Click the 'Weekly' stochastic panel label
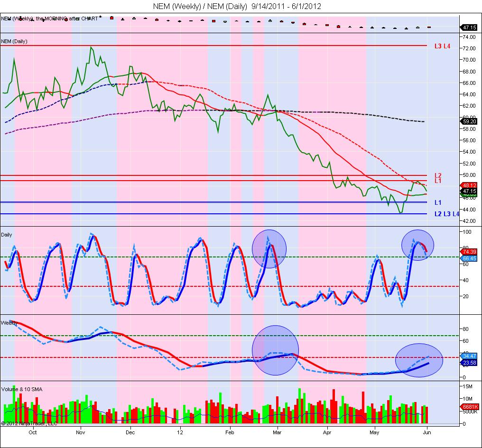Viewport: 482px width, 448px height. tap(9, 323)
